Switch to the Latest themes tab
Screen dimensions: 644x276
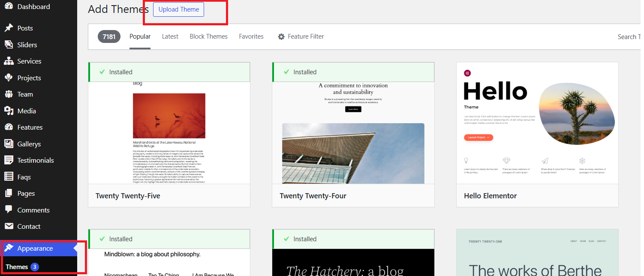coord(170,36)
